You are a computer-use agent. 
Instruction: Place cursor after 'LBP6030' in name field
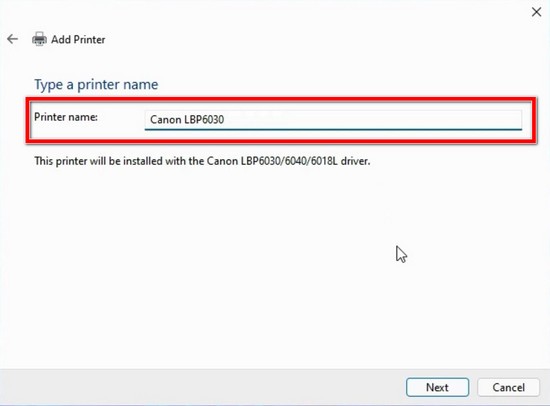[225, 120]
